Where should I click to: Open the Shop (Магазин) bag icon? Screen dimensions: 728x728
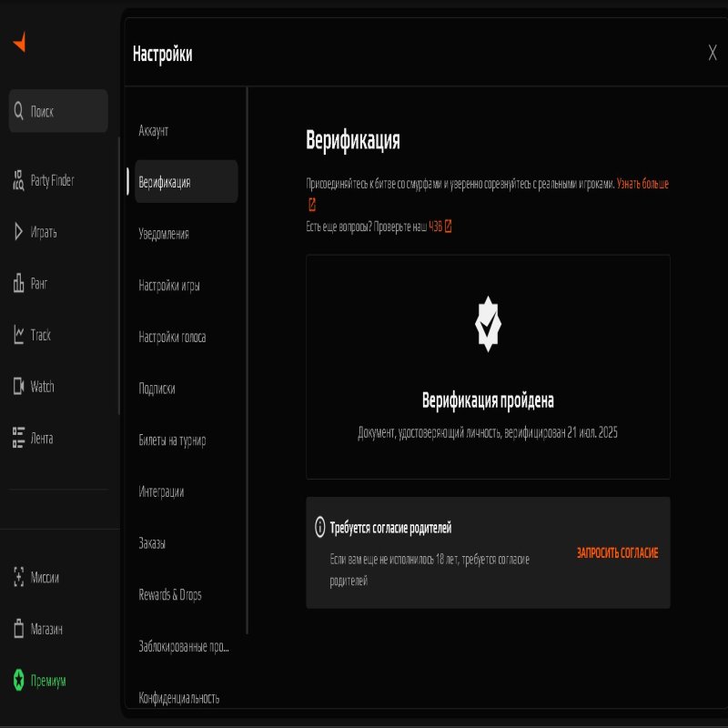(18, 629)
